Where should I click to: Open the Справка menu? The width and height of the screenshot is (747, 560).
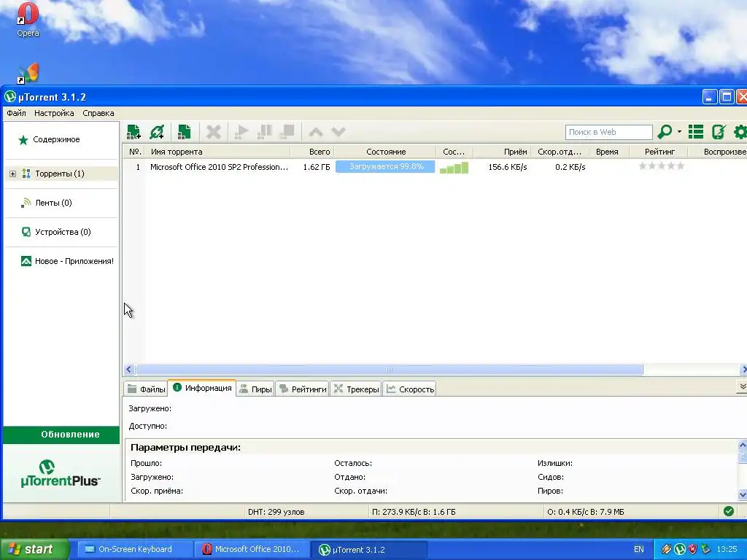click(98, 113)
